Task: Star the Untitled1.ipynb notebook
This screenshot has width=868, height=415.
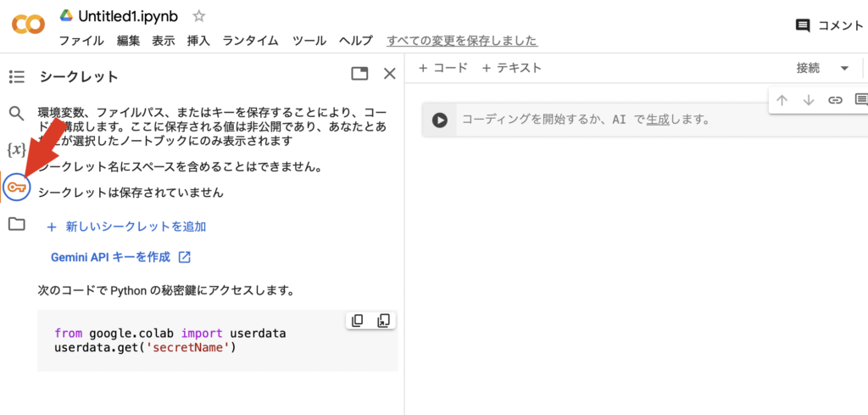Action: pyautogui.click(x=199, y=16)
